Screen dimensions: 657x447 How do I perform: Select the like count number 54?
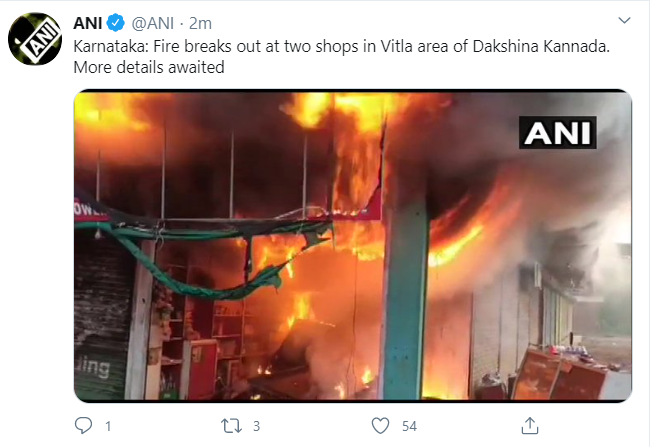pyautogui.click(x=409, y=426)
